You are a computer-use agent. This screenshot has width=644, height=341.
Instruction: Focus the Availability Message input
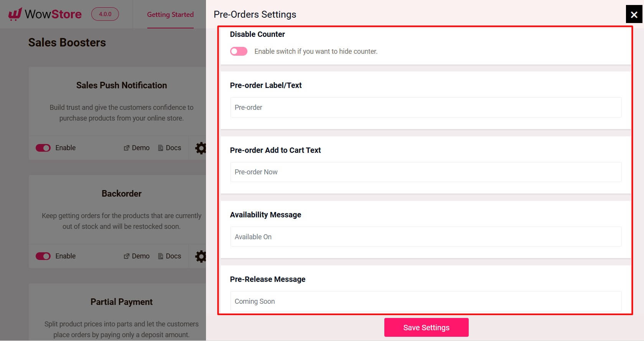[425, 237]
